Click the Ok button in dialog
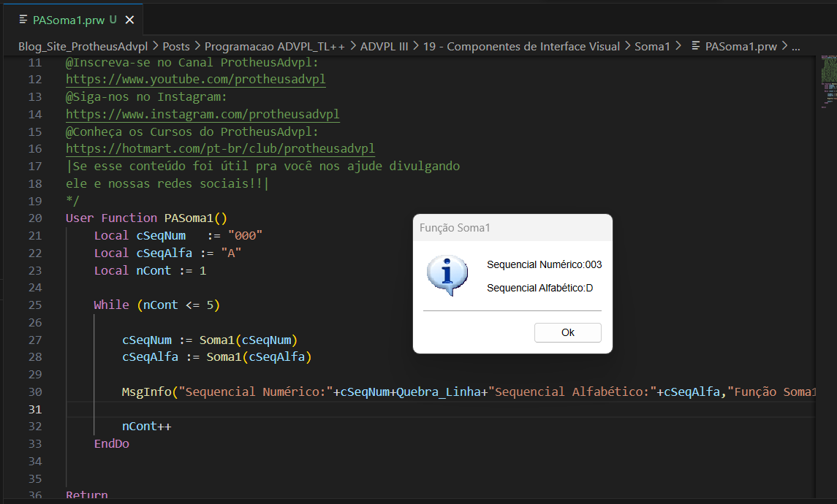The width and height of the screenshot is (837, 504). pos(567,332)
